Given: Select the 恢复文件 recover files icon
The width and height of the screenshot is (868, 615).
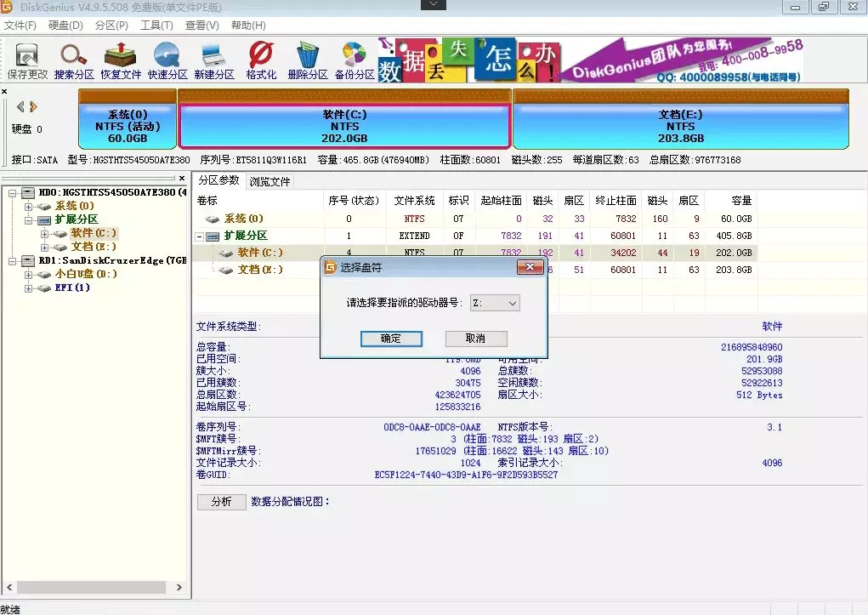Looking at the screenshot, I should click(121, 60).
